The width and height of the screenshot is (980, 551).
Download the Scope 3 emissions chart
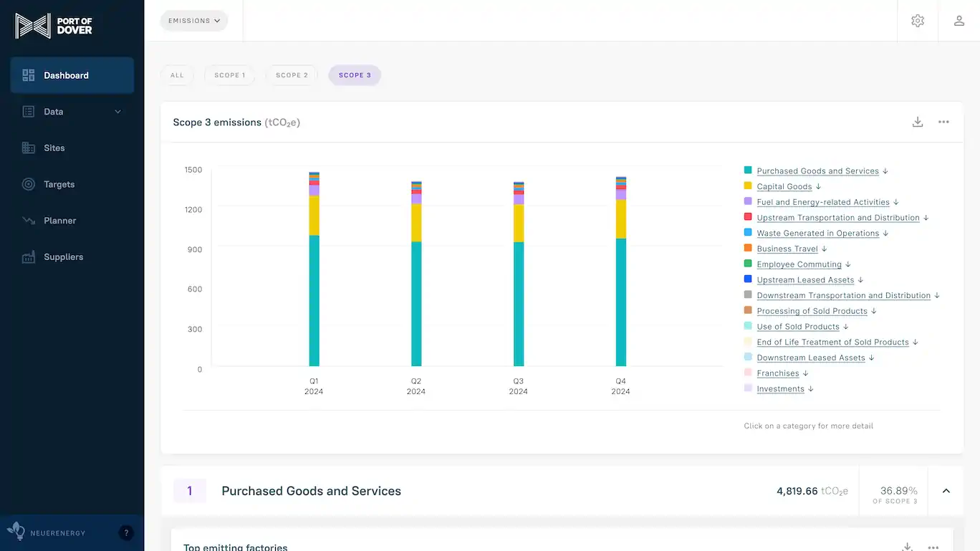[x=918, y=122]
